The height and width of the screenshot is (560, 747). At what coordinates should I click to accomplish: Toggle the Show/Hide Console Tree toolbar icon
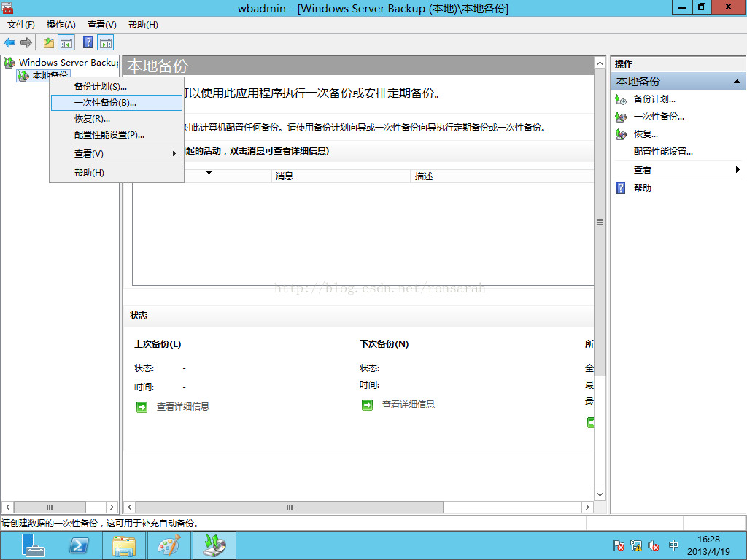66,43
